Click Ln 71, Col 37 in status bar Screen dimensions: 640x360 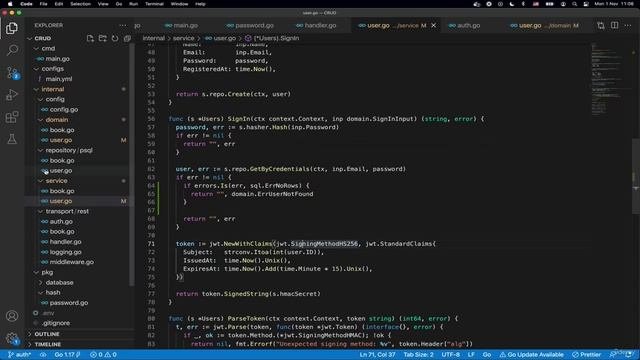coord(377,355)
